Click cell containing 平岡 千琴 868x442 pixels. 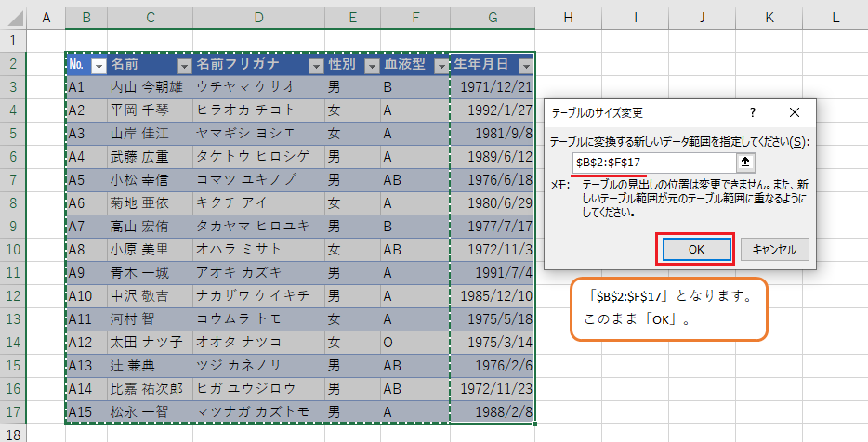(150, 110)
